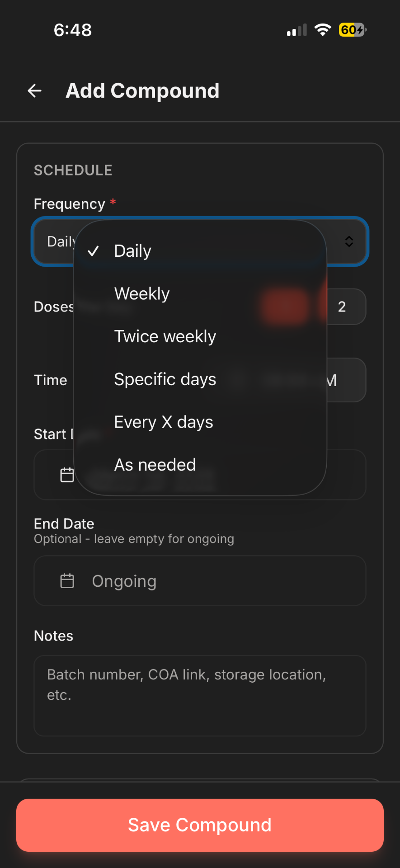Click the calendar icon beside Ongoing
Screen dimensions: 400x868
pos(67,580)
